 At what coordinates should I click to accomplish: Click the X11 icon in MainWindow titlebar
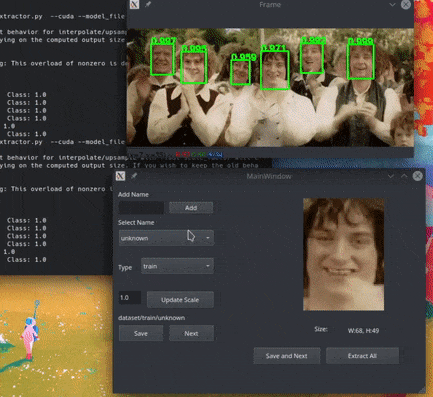(120, 176)
